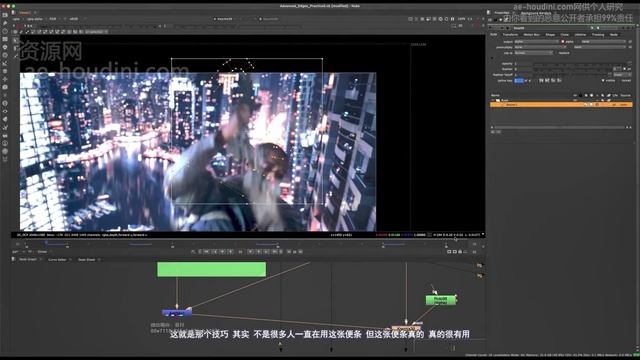Toggle the visible checkbox

(x=603, y=80)
